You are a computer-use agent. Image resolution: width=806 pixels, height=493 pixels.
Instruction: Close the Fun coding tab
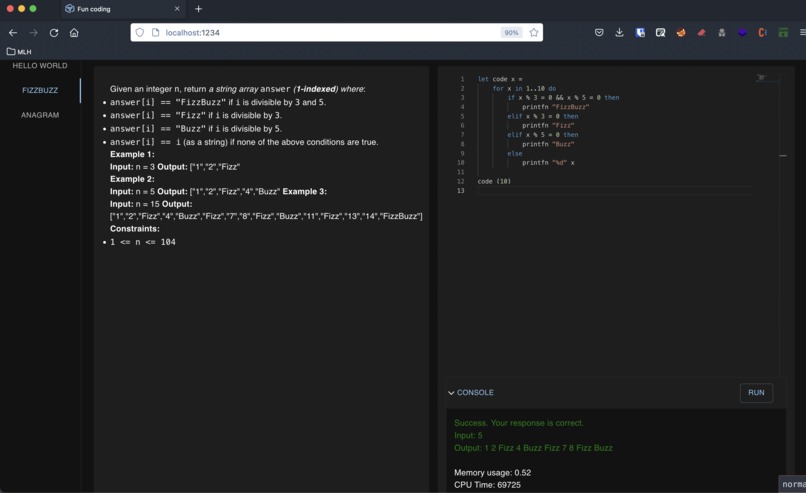pyautogui.click(x=177, y=9)
